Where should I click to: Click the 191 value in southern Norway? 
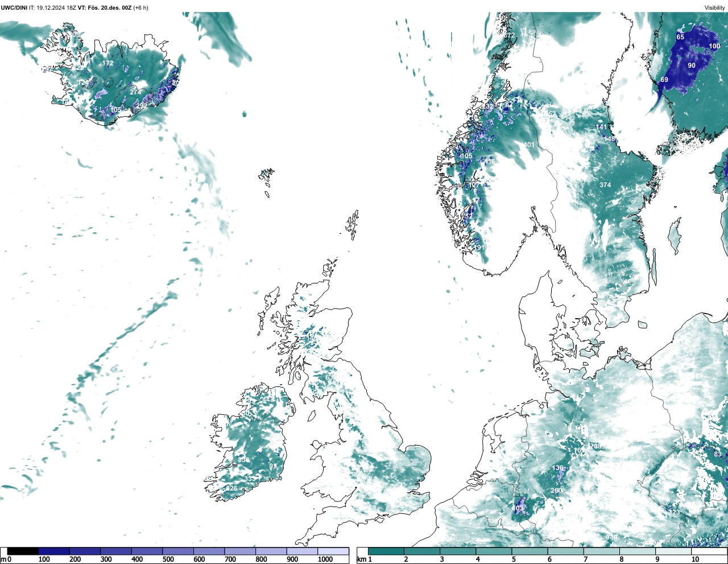[479, 248]
